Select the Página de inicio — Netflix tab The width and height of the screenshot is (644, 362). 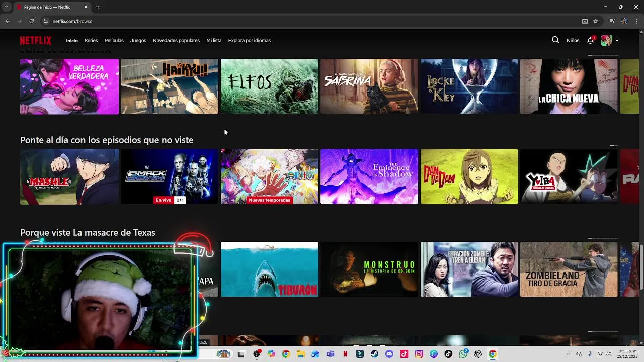(x=52, y=7)
